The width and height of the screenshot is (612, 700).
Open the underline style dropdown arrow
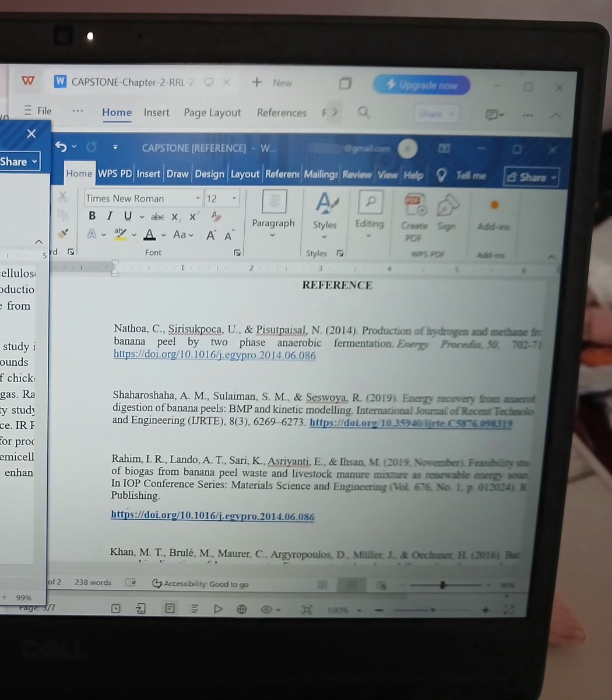(x=142, y=216)
